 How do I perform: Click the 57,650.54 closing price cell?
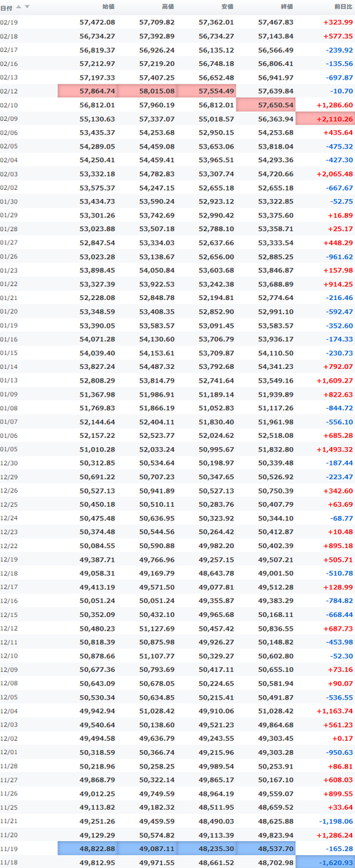coord(266,105)
